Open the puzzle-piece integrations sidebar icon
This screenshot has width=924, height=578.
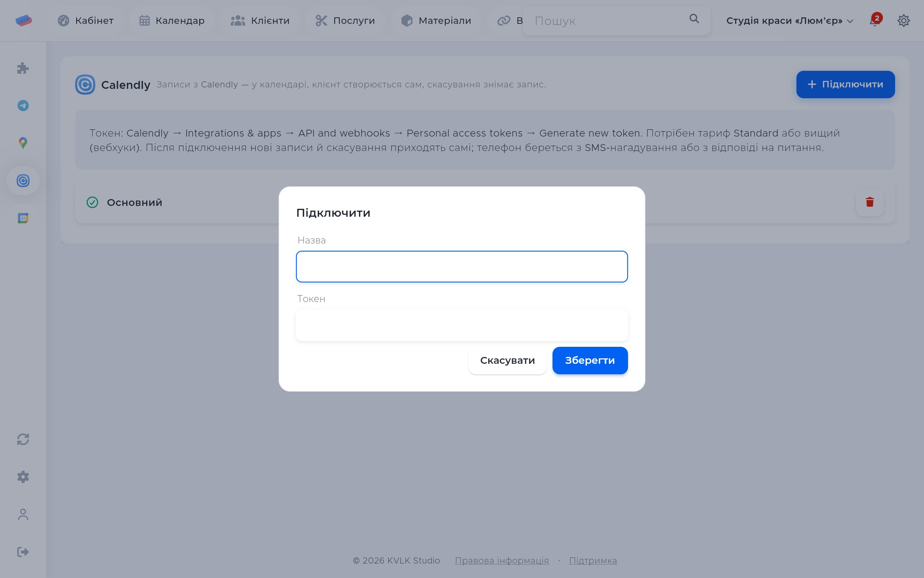coord(23,68)
